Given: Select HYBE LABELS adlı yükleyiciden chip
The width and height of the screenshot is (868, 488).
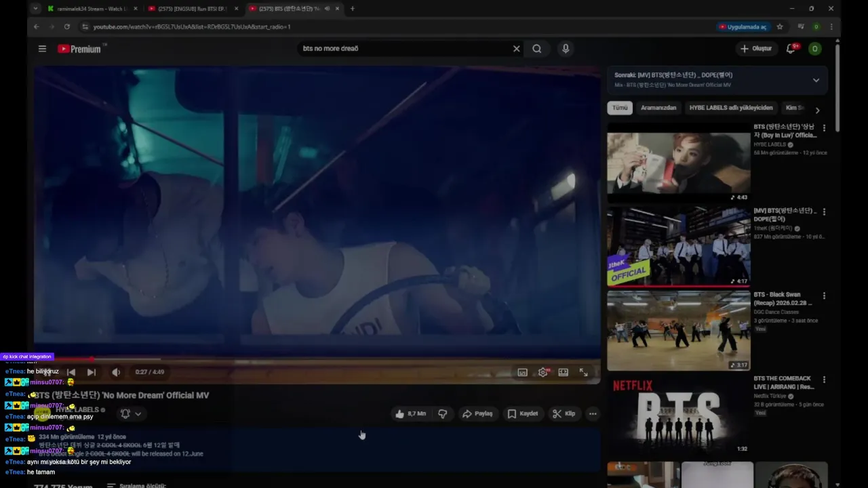Looking at the screenshot, I should click(731, 108).
